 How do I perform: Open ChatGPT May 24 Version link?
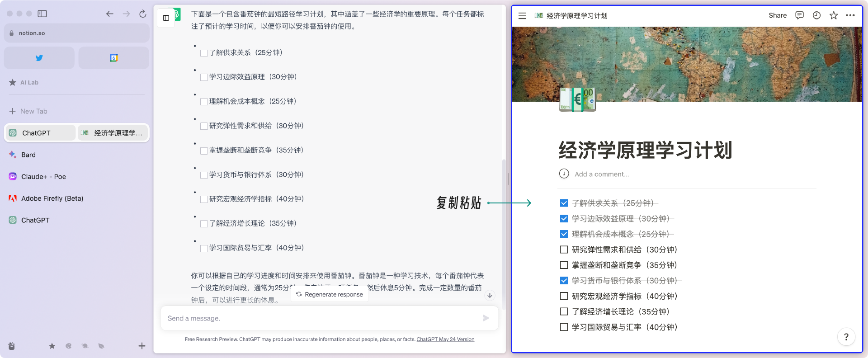tap(445, 339)
